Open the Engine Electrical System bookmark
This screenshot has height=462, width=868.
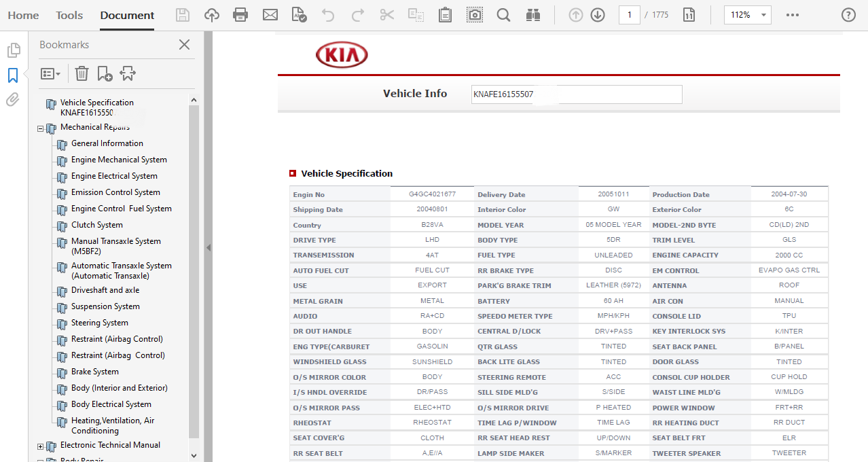click(x=114, y=176)
